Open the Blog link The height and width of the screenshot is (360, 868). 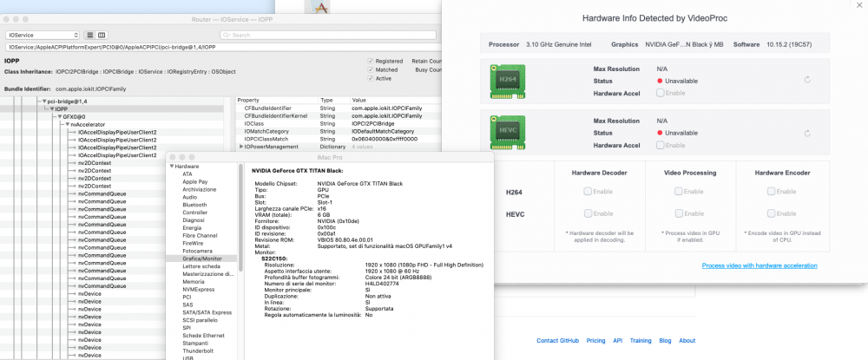click(x=666, y=341)
